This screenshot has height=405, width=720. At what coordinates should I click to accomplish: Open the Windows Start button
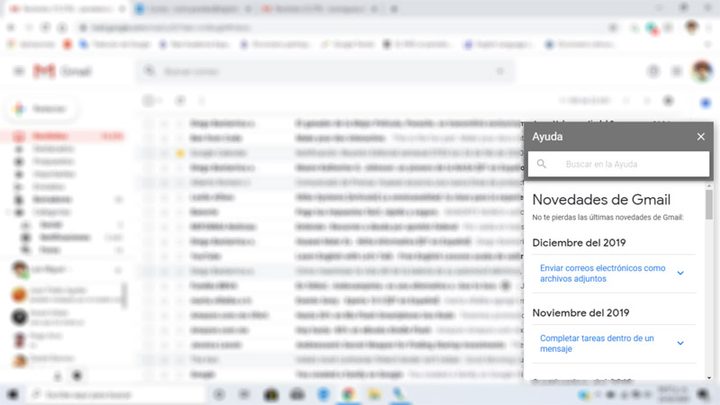tap(12, 394)
